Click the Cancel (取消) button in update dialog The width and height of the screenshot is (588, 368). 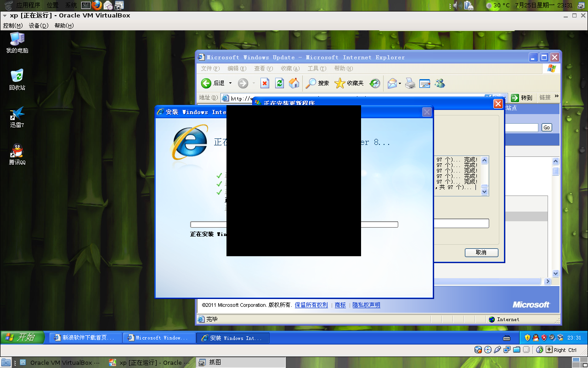coord(481,253)
